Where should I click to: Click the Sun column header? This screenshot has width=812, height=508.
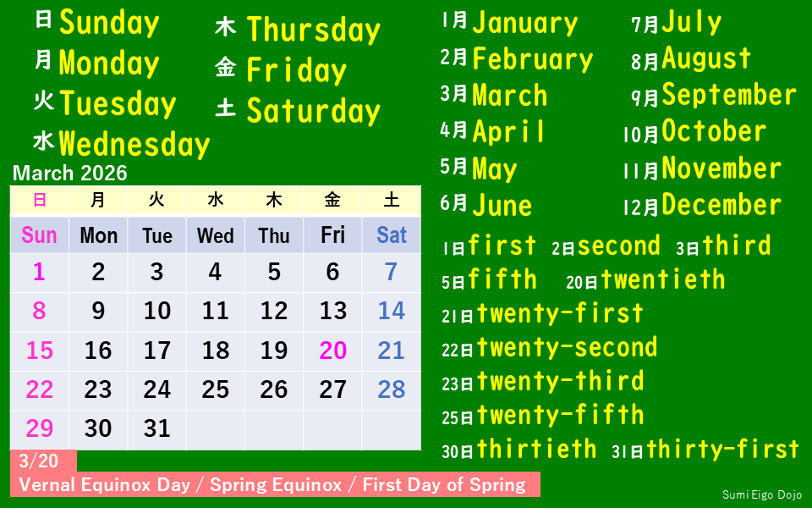[x=39, y=235]
